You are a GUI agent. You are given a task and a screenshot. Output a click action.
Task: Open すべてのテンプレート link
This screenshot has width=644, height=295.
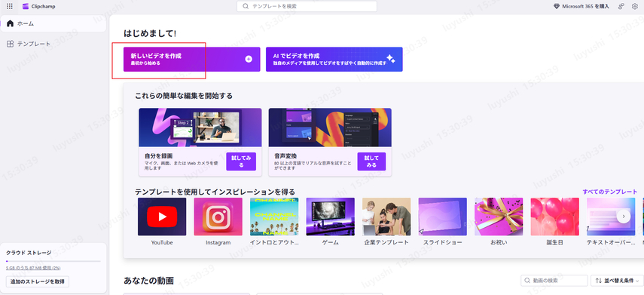pyautogui.click(x=610, y=192)
